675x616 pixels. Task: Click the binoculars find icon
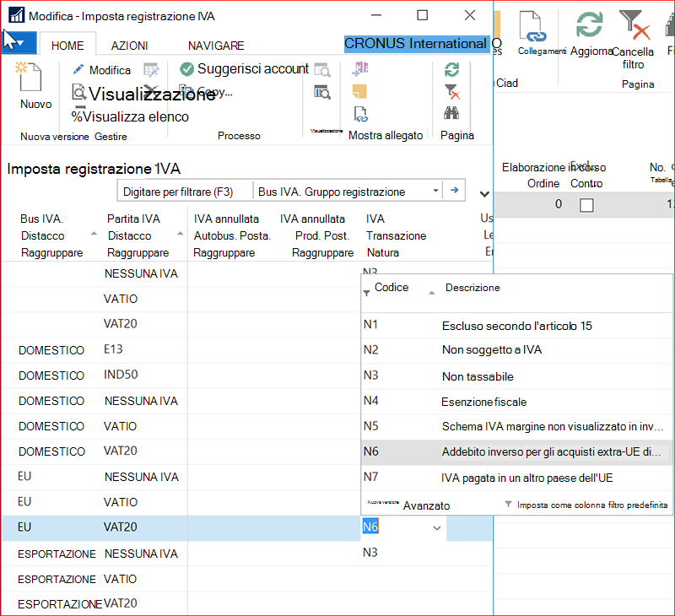tap(451, 113)
